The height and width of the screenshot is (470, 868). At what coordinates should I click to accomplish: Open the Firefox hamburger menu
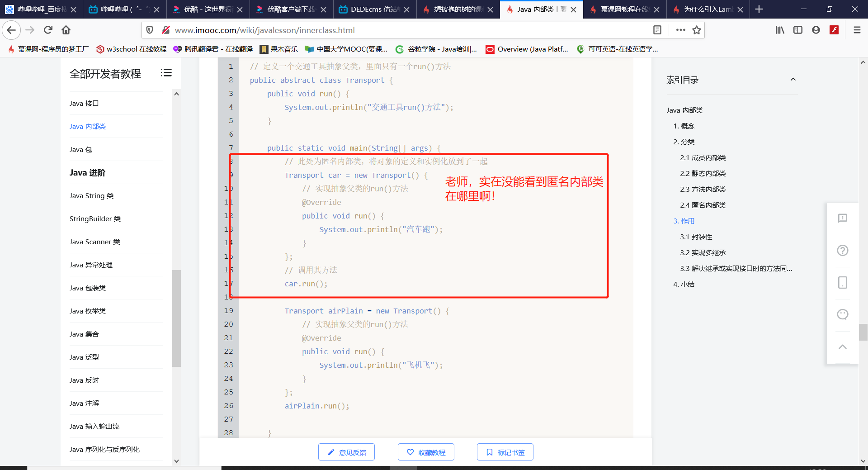(857, 30)
